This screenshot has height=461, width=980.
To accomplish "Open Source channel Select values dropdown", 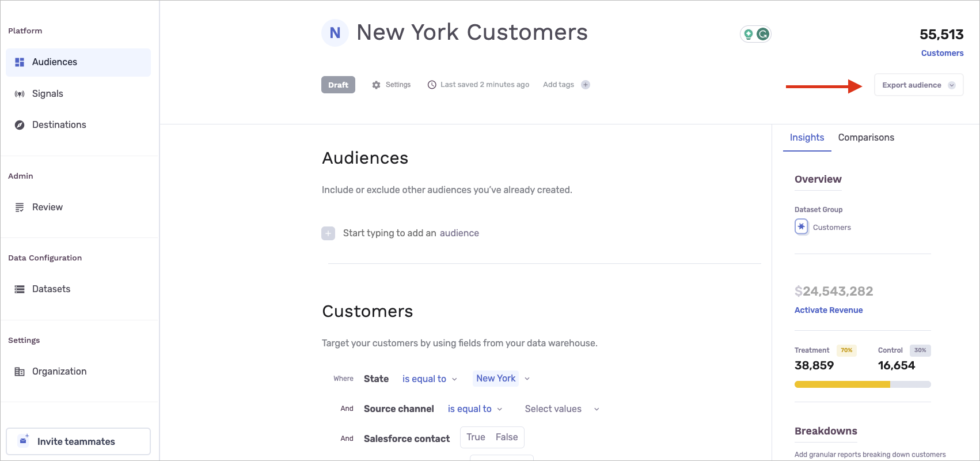I will (x=562, y=409).
